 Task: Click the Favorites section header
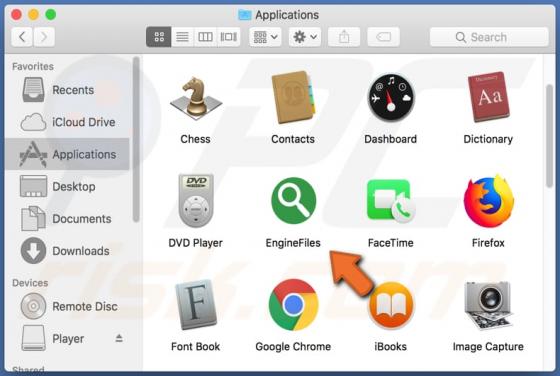(33, 66)
